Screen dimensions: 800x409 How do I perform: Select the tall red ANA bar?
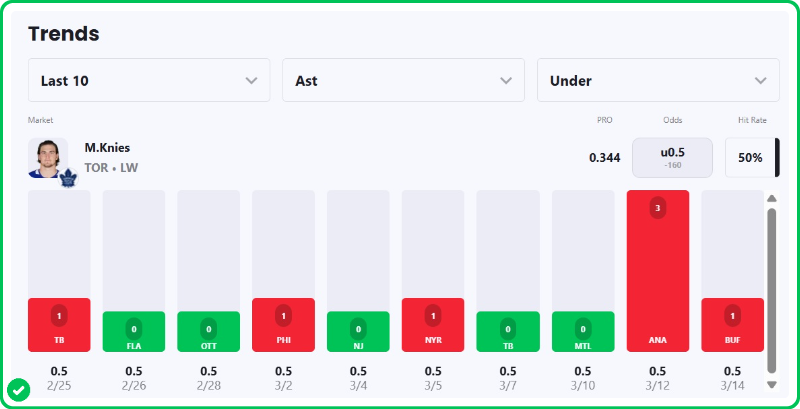click(658, 270)
